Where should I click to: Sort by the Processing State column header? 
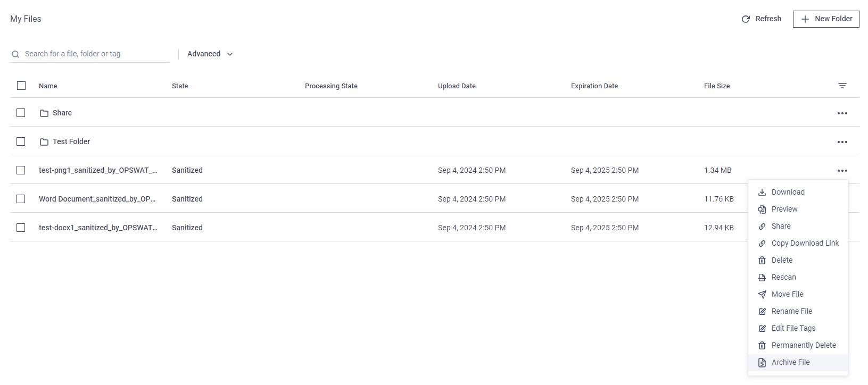pos(331,86)
